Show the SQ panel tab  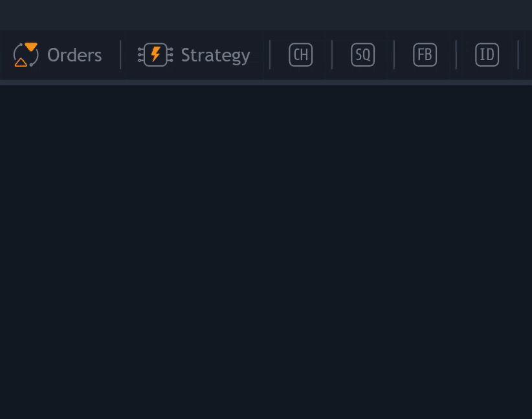tap(362, 54)
